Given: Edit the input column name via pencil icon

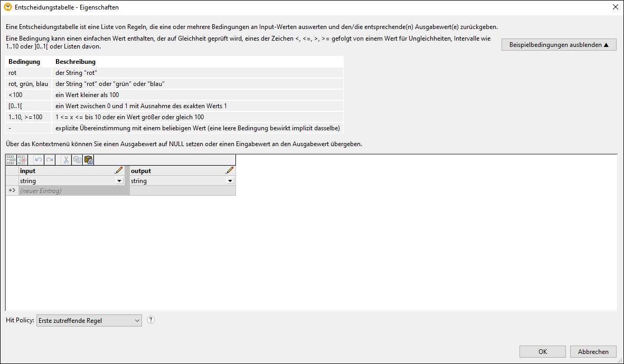Looking at the screenshot, I should coord(119,171).
